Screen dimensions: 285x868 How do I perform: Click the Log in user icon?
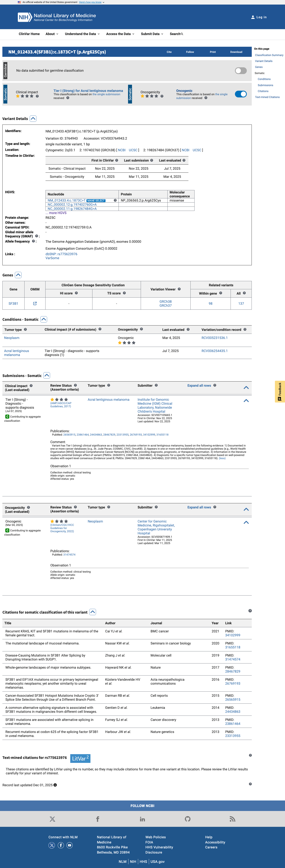253,17
